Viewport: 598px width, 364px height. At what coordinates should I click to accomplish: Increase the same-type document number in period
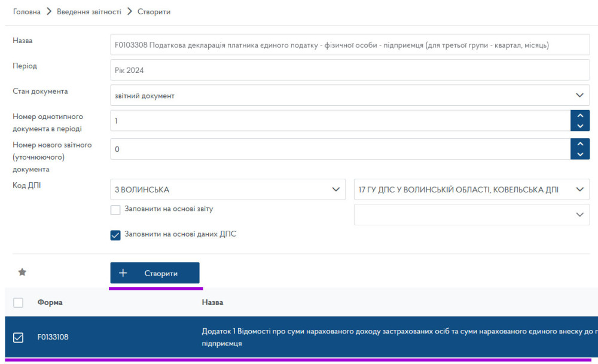(579, 115)
